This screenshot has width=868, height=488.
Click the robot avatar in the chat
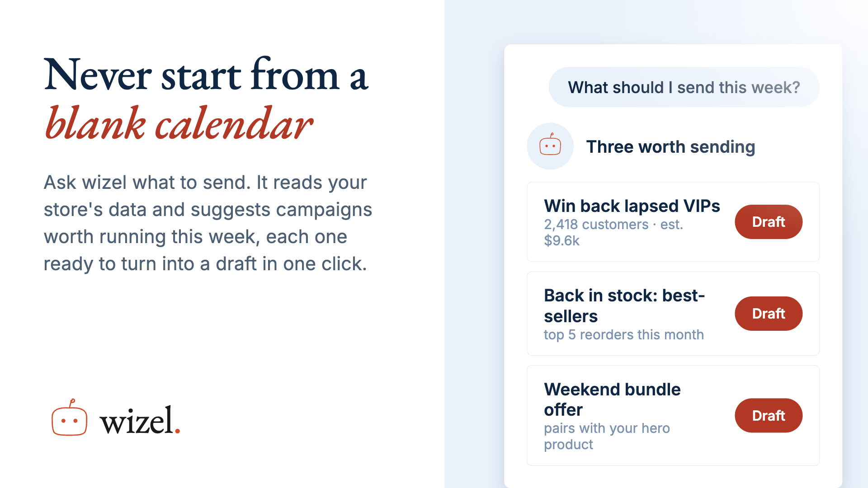[x=550, y=146]
